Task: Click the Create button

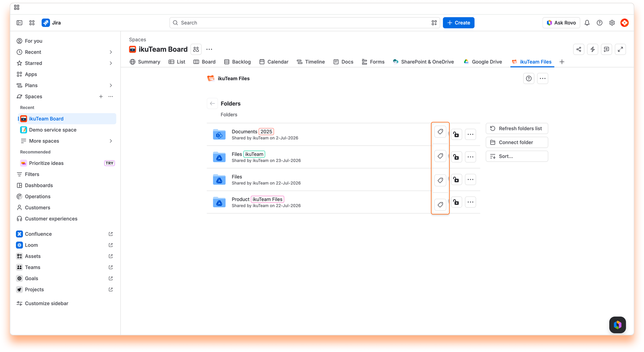Action: coord(459,23)
